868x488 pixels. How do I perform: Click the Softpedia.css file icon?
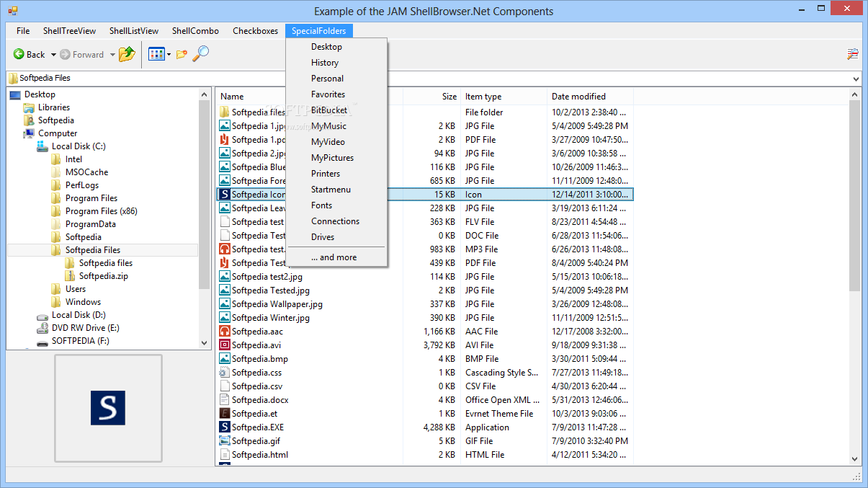[x=225, y=373]
